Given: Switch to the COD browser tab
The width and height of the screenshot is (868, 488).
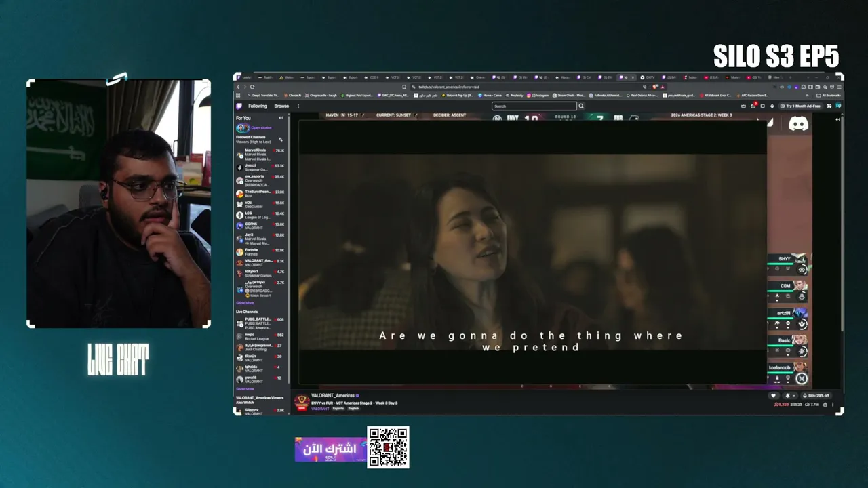Looking at the screenshot, I should pyautogui.click(x=372, y=77).
